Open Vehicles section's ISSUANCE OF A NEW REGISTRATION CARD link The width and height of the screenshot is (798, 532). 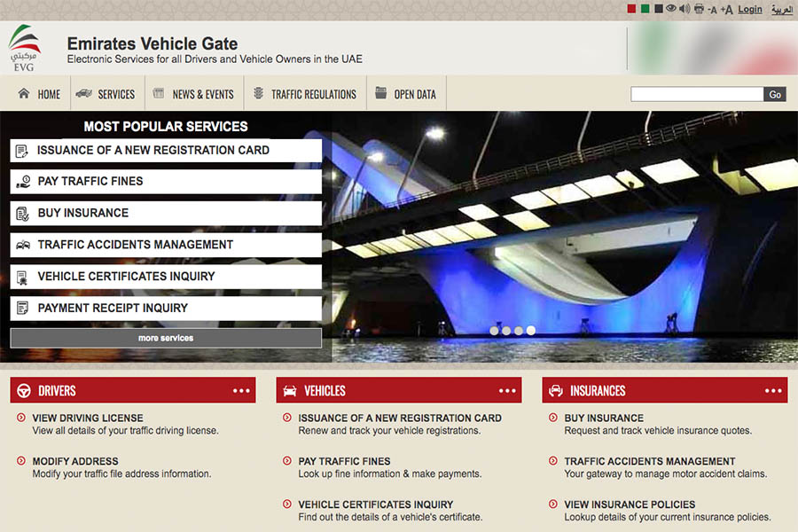400,418
